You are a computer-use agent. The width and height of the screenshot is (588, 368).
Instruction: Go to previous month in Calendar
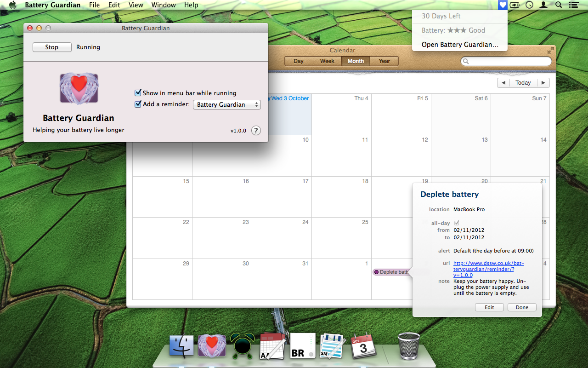[x=504, y=83]
